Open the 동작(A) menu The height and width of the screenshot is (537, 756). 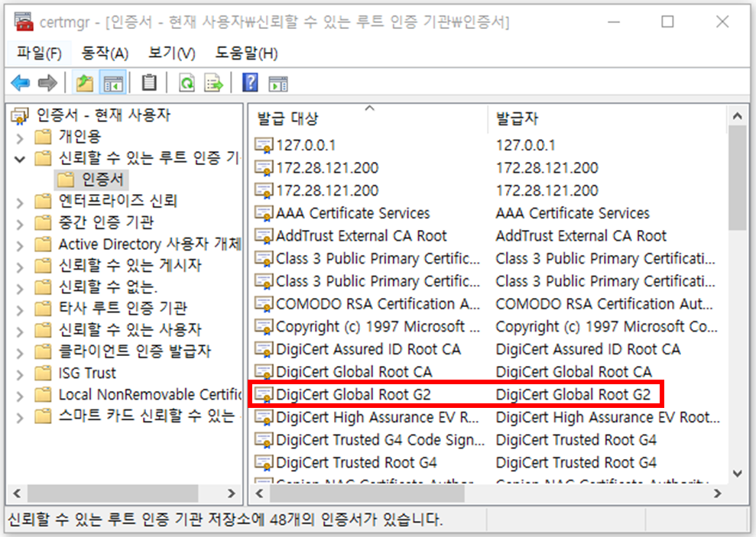105,53
